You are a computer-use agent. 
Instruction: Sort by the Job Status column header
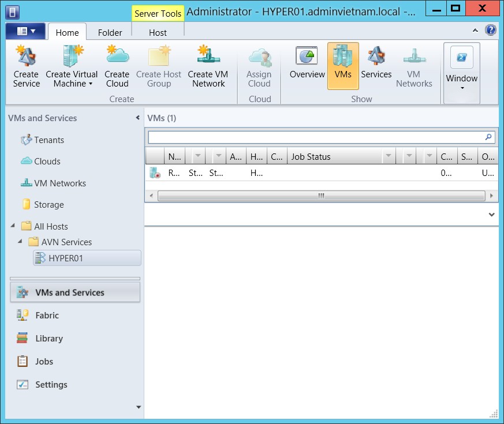(x=335, y=156)
